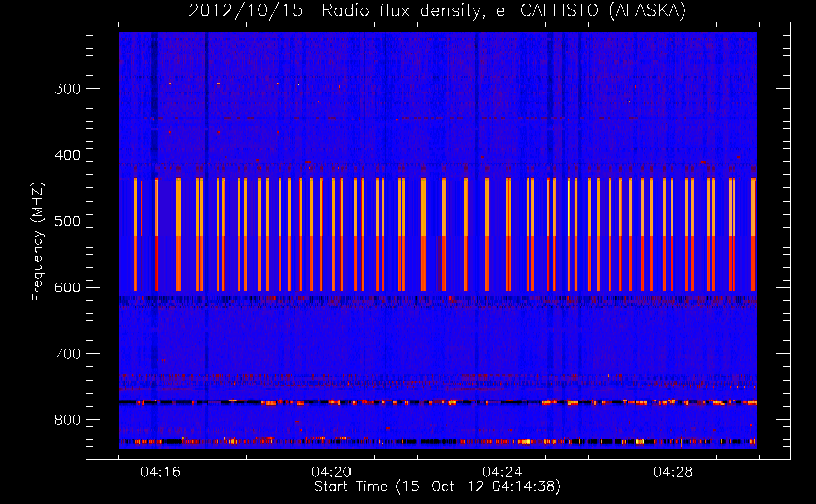Click the 300 frequency tick label
The image size is (816, 504).
pos(68,89)
